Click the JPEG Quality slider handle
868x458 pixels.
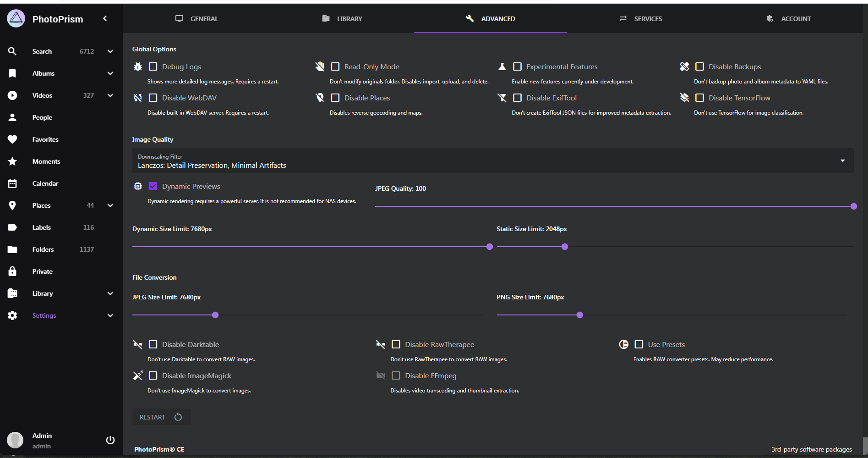tap(853, 206)
